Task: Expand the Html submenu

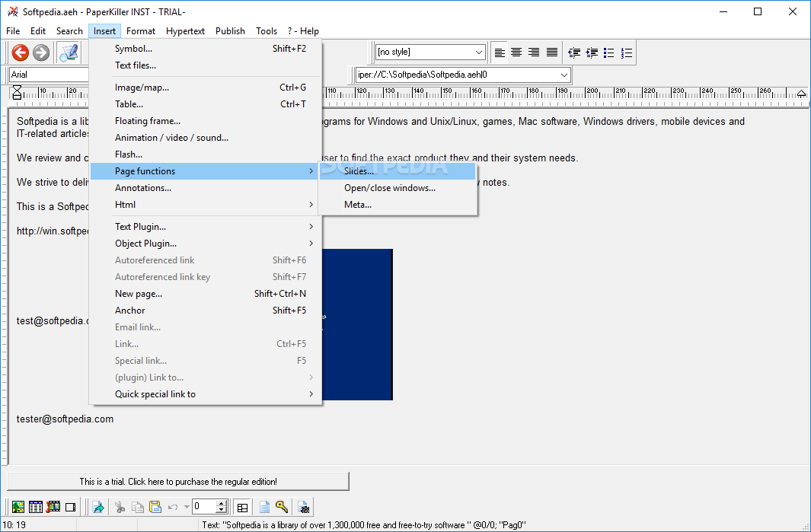Action: 206,205
